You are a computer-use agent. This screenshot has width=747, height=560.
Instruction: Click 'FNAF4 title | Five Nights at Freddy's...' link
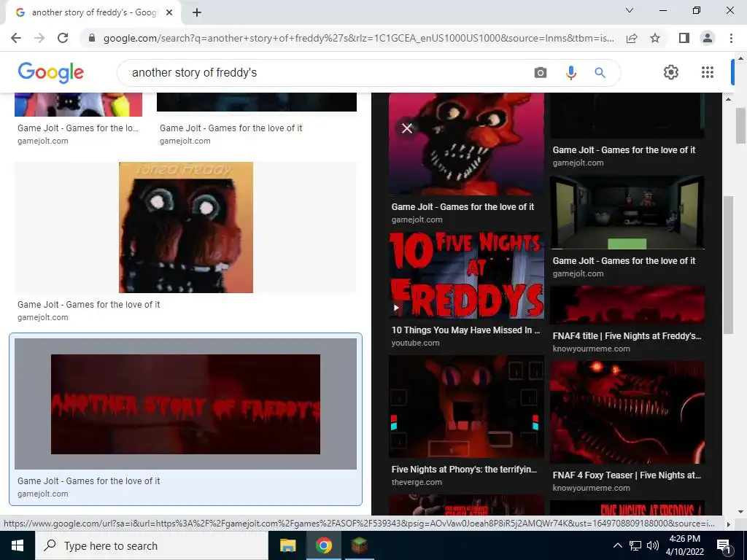(x=627, y=335)
